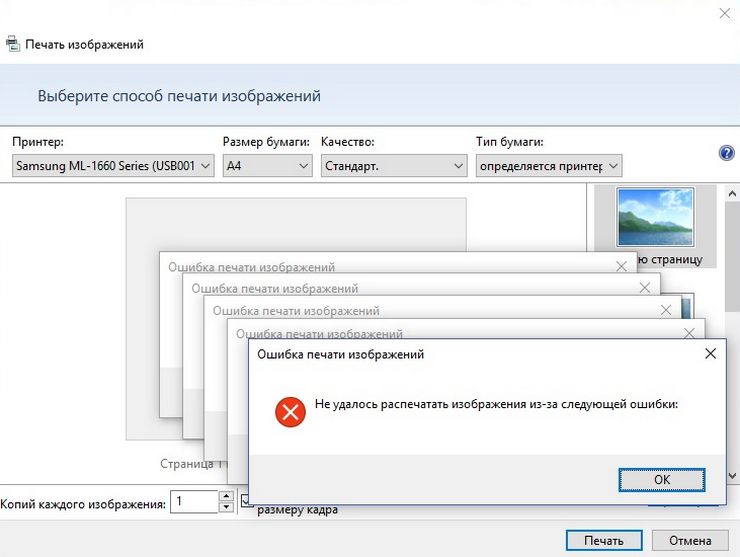Open the Принтер dropdown list
740x557 pixels.
click(114, 166)
